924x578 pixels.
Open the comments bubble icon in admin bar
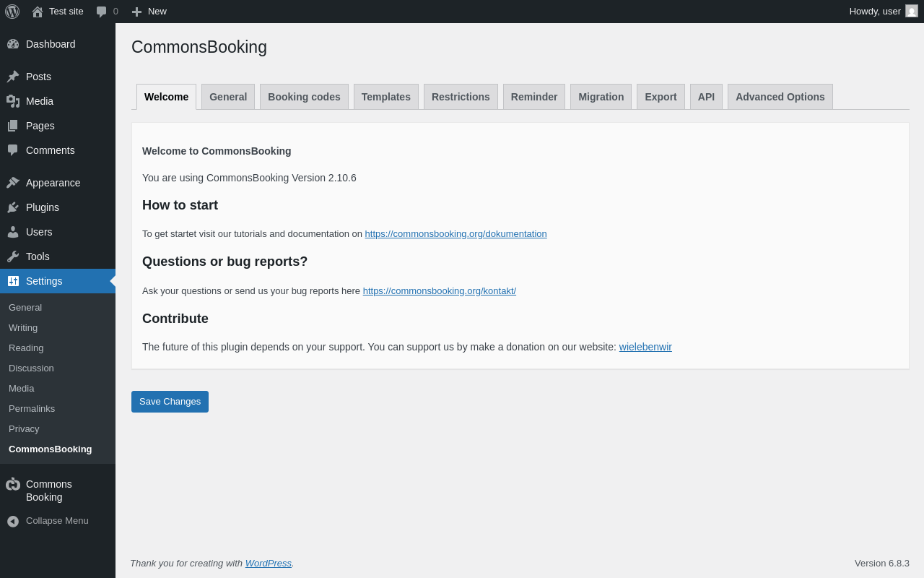point(102,12)
